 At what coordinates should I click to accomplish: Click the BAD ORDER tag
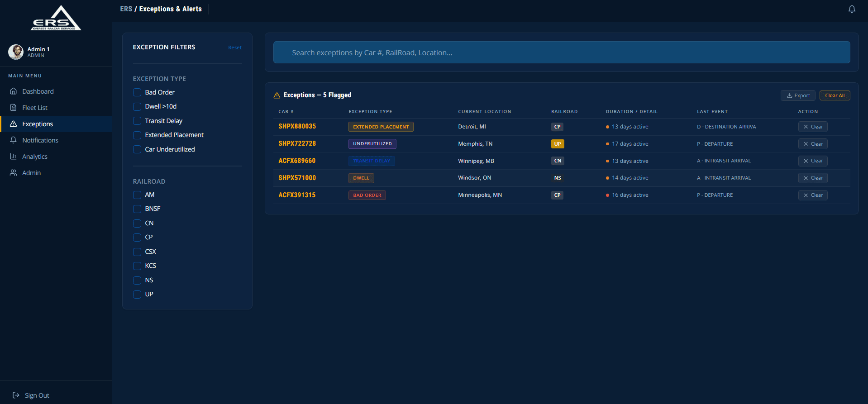[x=367, y=195]
